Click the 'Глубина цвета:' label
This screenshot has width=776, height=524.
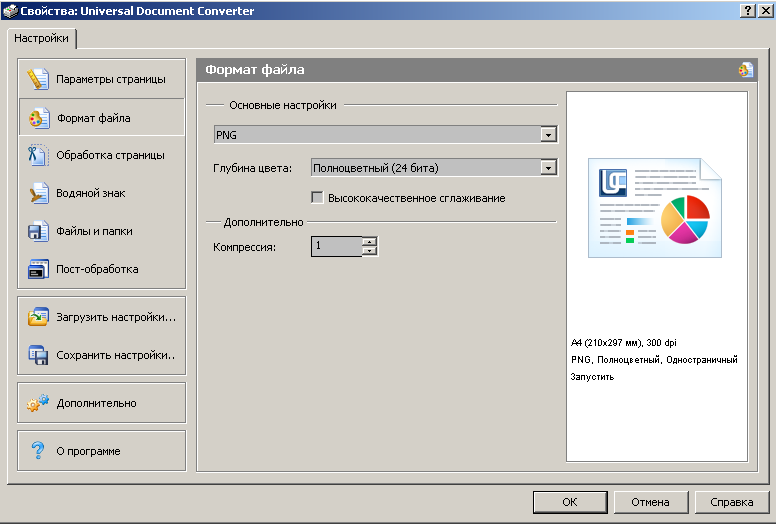(x=252, y=168)
